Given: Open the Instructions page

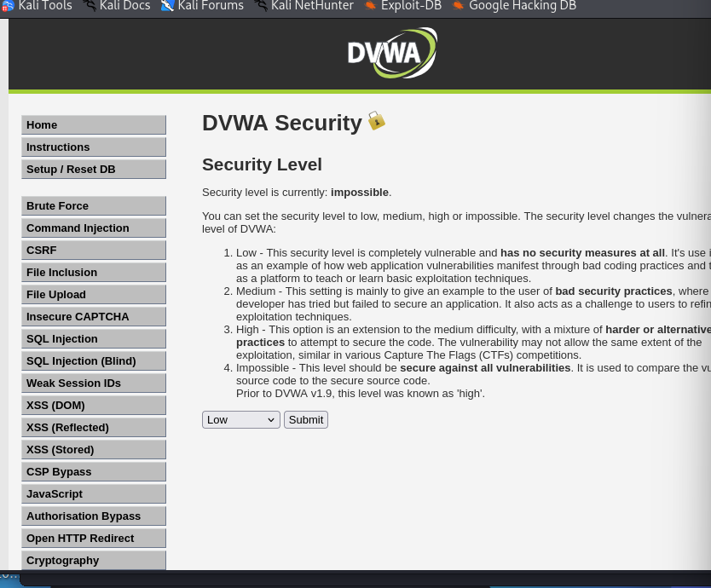Looking at the screenshot, I should click(94, 147).
